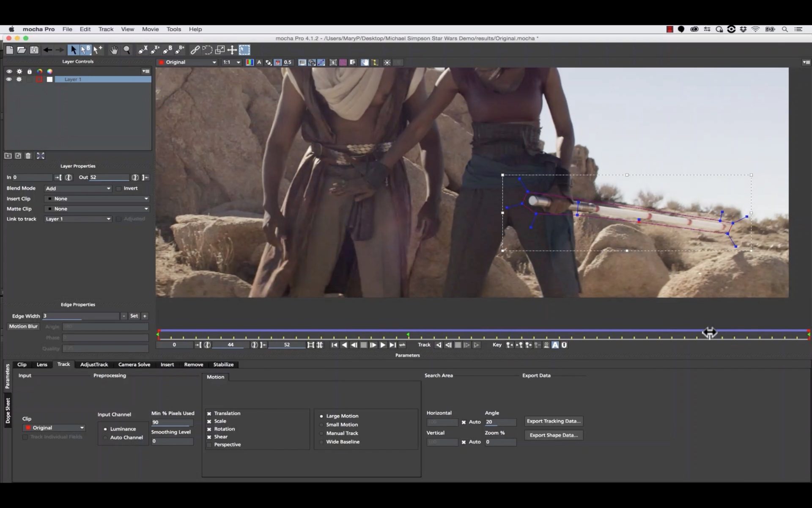This screenshot has height=508, width=812.
Task: Click the Layer 1 red spline color swatch
Action: click(x=39, y=80)
